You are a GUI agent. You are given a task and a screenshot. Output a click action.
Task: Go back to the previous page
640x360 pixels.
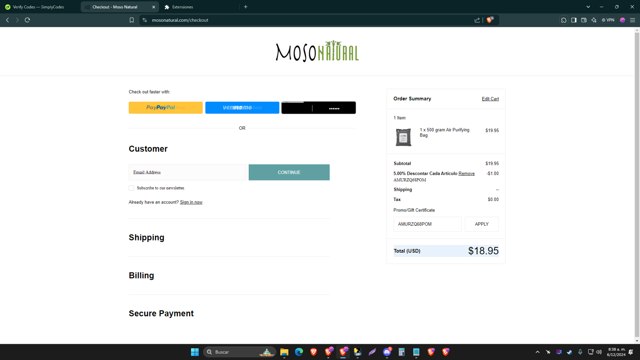click(7, 20)
